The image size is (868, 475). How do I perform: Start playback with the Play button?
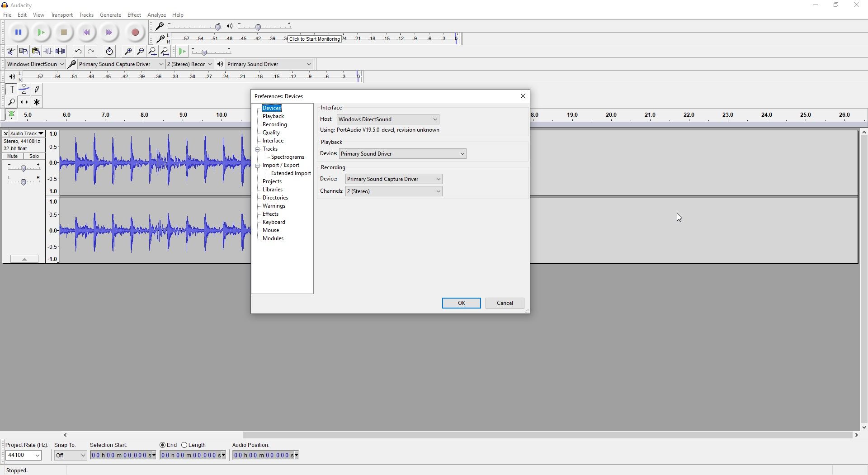tap(41, 33)
